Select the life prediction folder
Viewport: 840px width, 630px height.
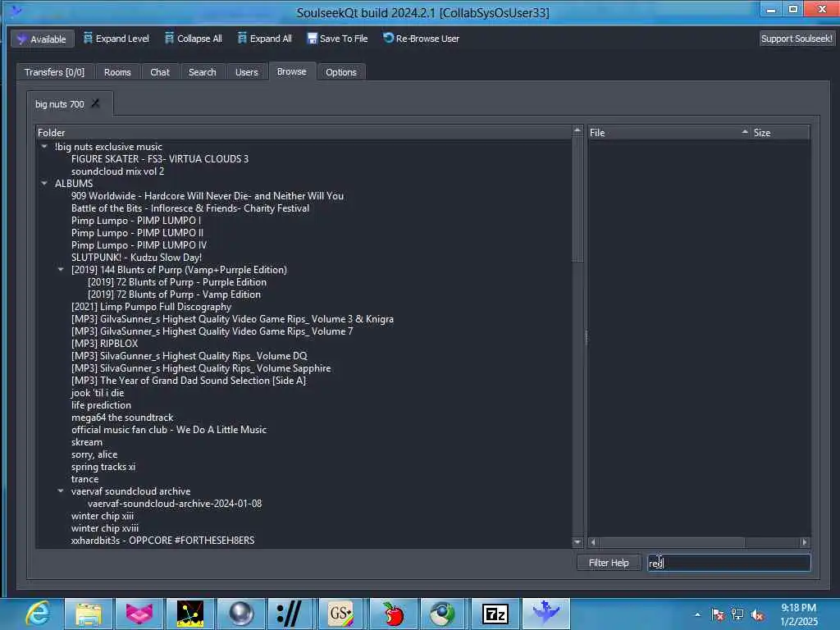[101, 405]
